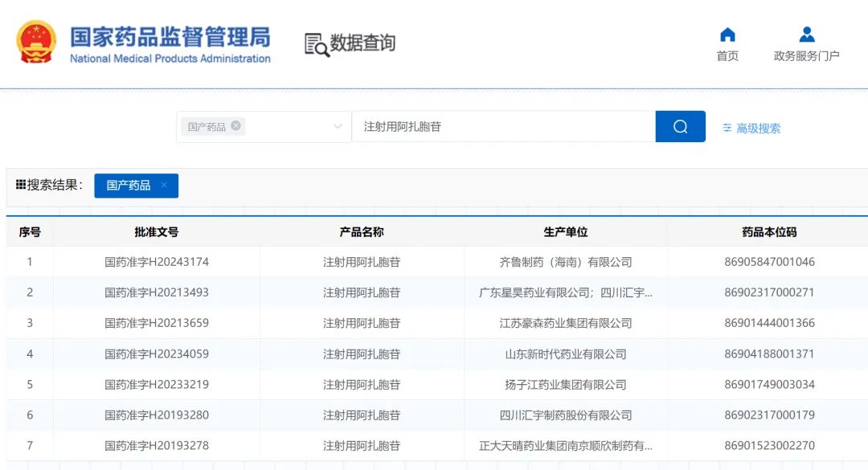Viewport: 868px width, 470px height.
Task: Click the 数据查询 document search icon
Action: (x=317, y=44)
